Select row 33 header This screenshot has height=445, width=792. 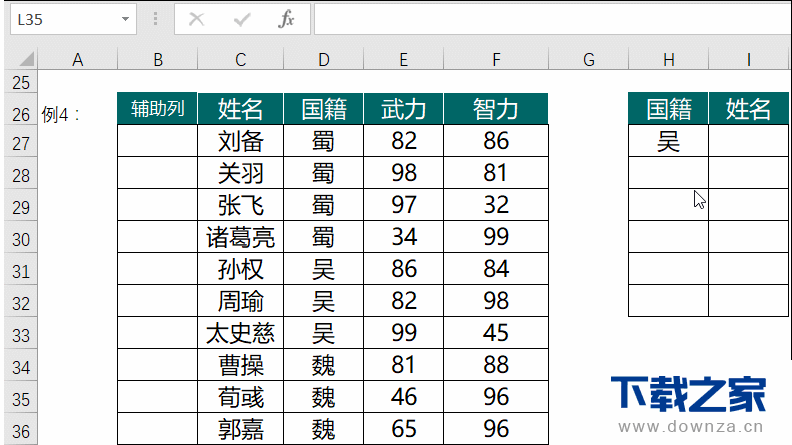point(21,335)
